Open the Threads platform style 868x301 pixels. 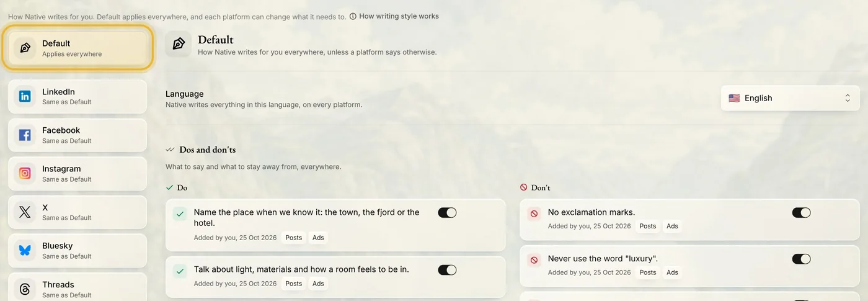pos(77,287)
